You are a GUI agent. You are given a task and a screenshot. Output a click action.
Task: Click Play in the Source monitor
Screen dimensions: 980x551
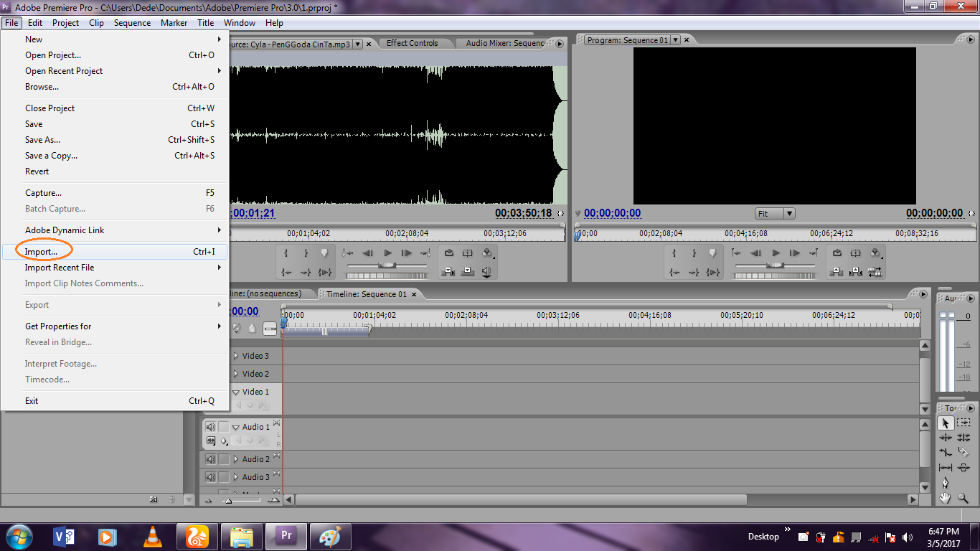click(387, 253)
